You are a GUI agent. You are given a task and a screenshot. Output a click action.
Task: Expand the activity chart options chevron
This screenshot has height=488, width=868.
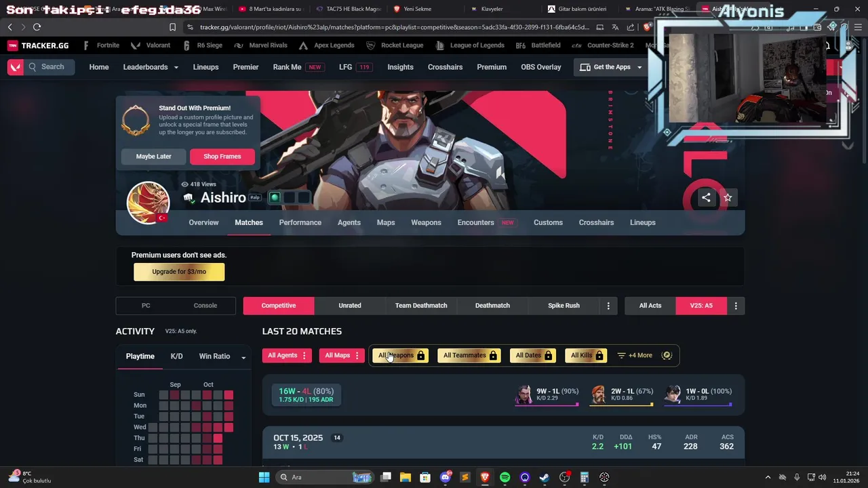click(243, 357)
